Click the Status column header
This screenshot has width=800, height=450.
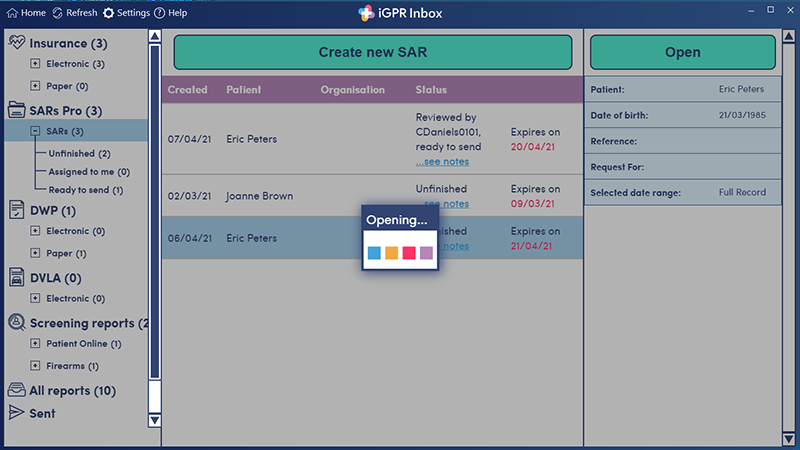point(431,90)
